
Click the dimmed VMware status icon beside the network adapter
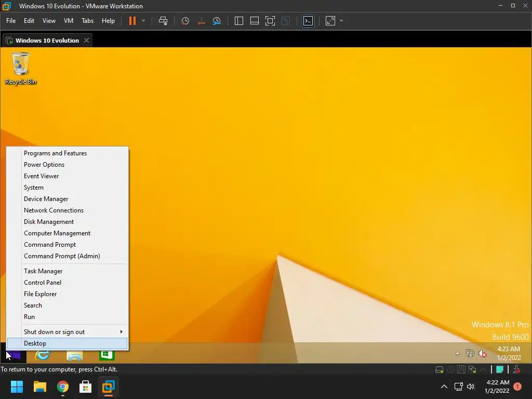483,369
